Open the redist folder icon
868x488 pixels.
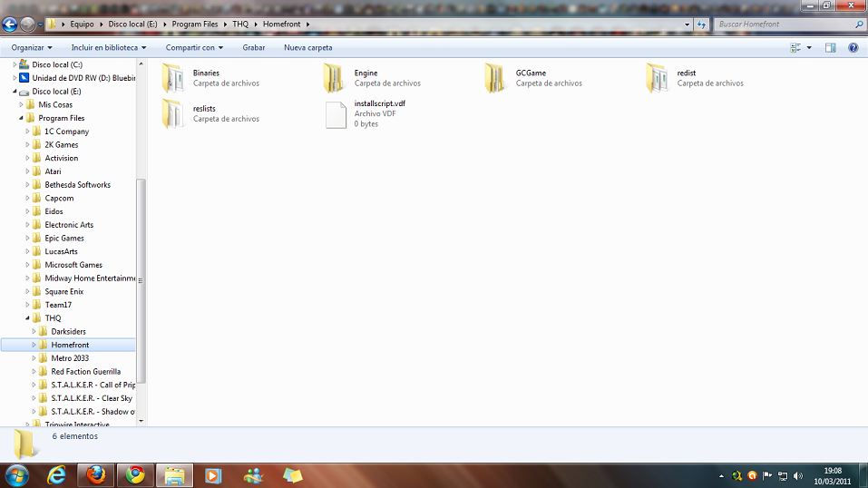point(657,78)
